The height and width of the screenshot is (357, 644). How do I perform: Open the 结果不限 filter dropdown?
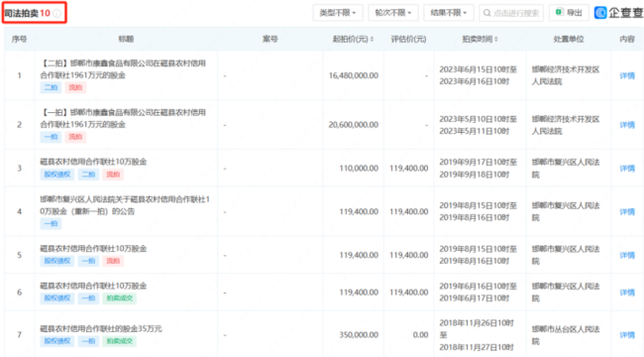coord(449,13)
